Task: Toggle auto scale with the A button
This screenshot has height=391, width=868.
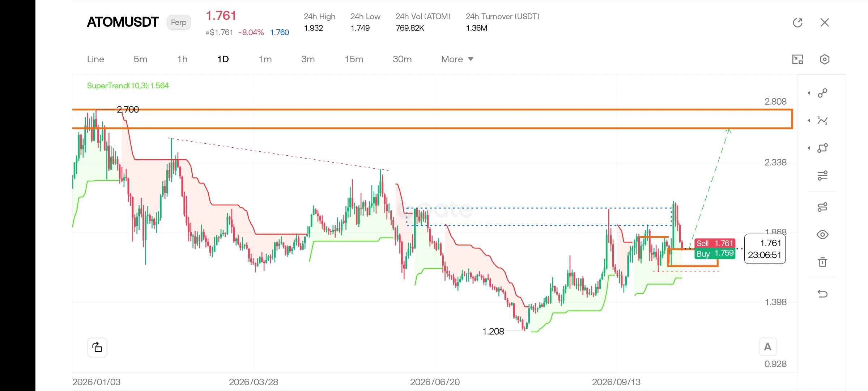Action: 767,347
